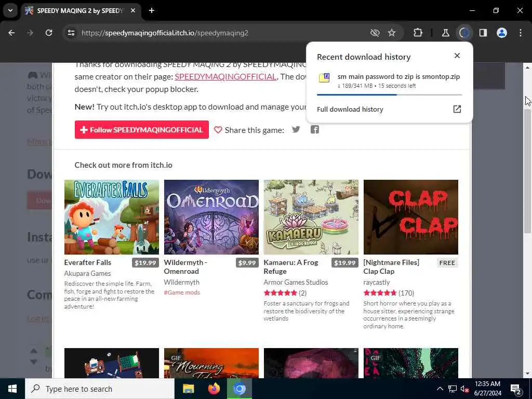The height and width of the screenshot is (399, 532).
Task: Bookmark this page with the star icon
Action: pos(392,33)
